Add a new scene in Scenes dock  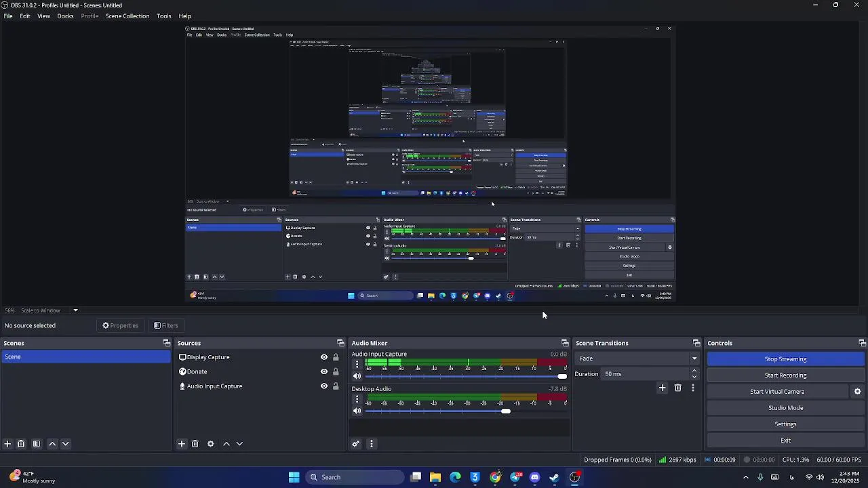[x=7, y=444]
